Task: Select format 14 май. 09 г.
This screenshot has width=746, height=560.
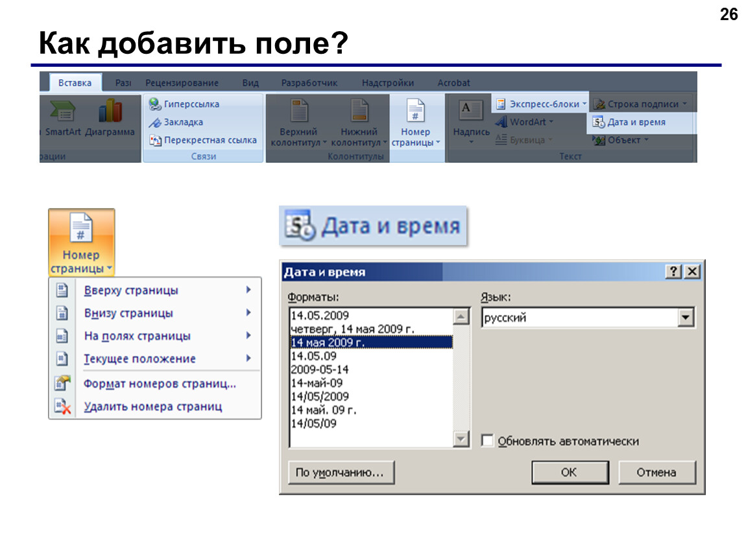Action: tap(371, 410)
